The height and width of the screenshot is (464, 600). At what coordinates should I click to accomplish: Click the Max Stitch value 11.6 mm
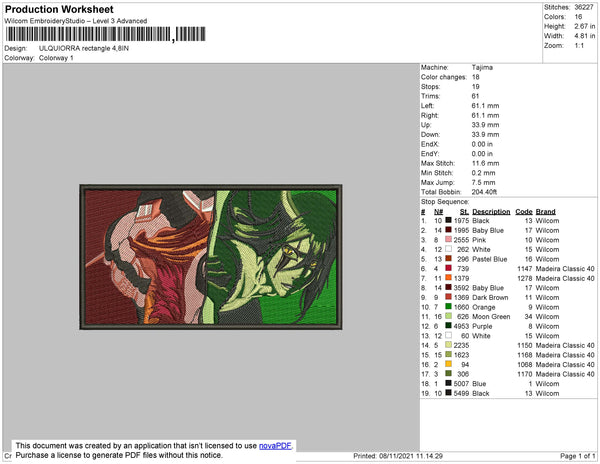pos(485,163)
